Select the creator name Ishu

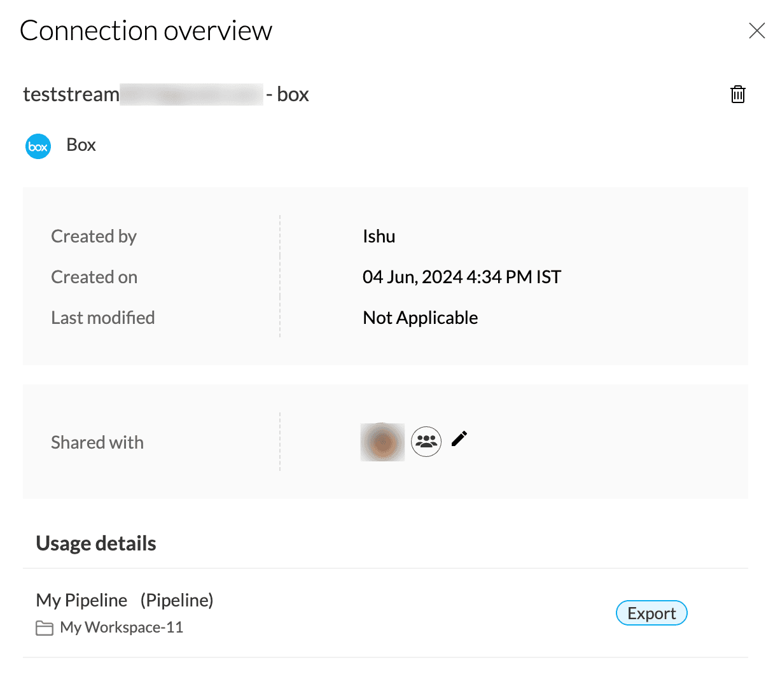[379, 236]
